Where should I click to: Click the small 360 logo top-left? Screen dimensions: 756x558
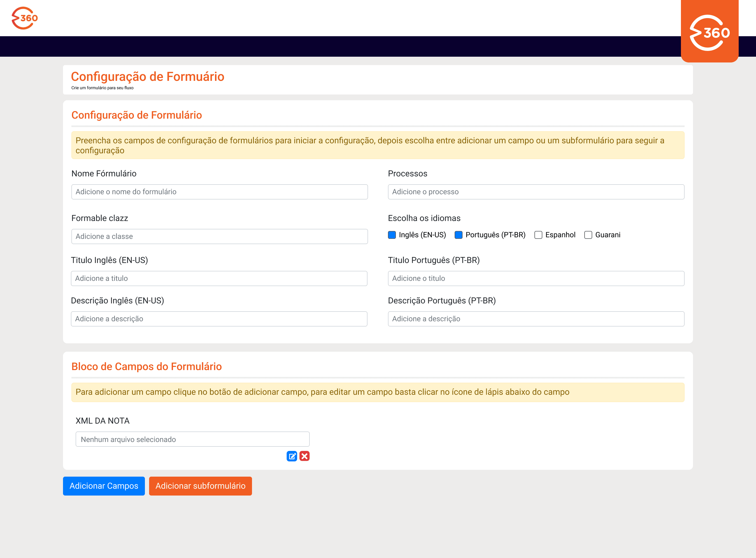click(25, 18)
